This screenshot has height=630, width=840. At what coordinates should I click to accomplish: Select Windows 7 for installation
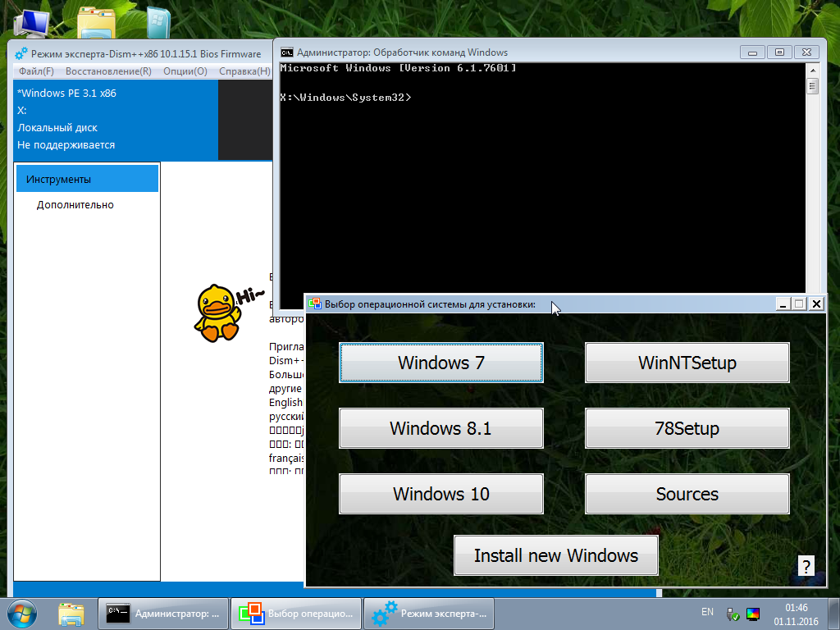(x=441, y=362)
